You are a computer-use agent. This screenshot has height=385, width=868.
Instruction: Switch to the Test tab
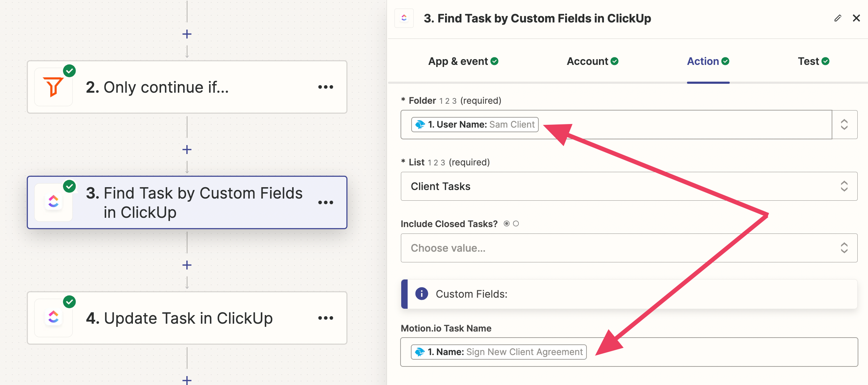coord(813,61)
